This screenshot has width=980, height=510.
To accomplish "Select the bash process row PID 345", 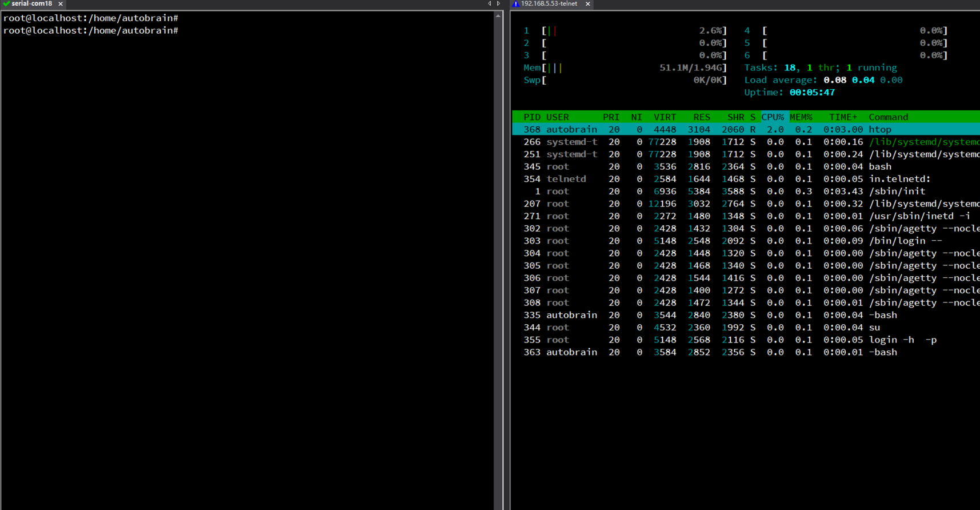I will (746, 167).
